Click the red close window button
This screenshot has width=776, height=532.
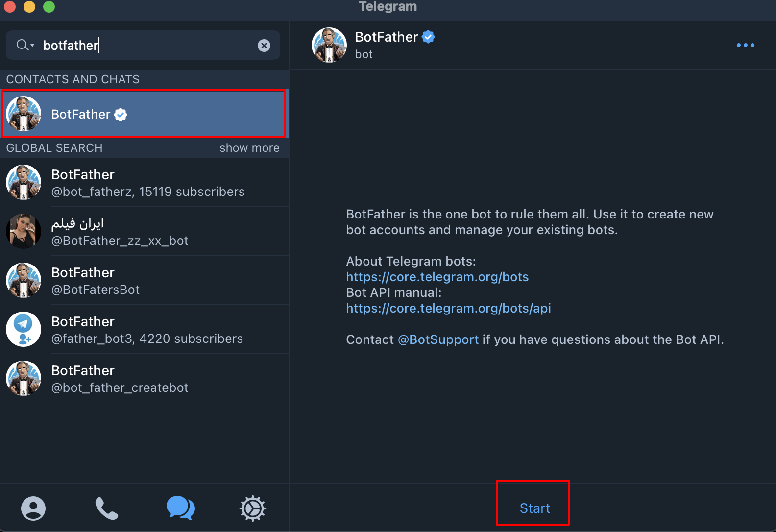point(10,7)
